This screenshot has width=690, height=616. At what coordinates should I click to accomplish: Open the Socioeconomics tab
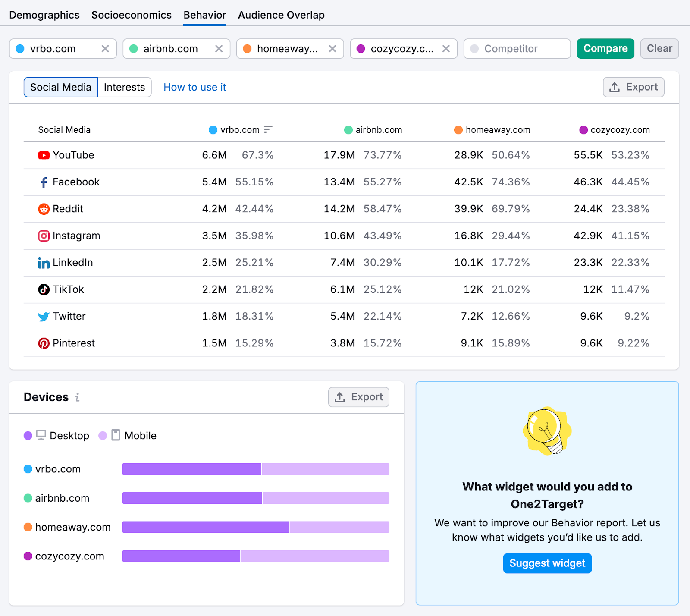(x=132, y=15)
